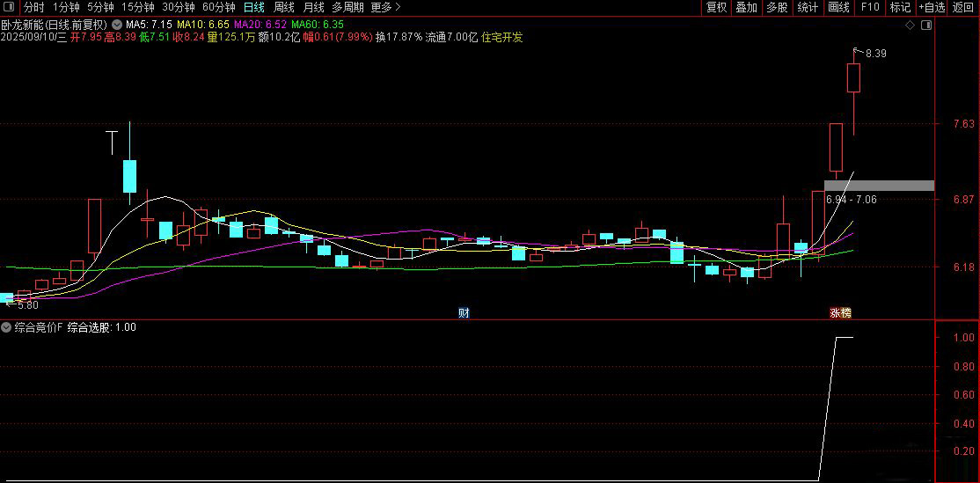The image size is (980, 483).
Task: Open the F10 company info
Action: click(x=869, y=8)
